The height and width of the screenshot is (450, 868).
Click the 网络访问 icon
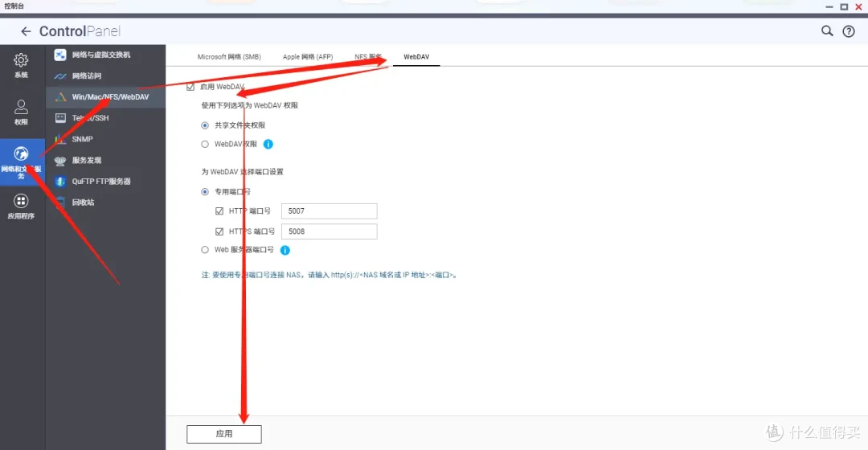pyautogui.click(x=60, y=76)
